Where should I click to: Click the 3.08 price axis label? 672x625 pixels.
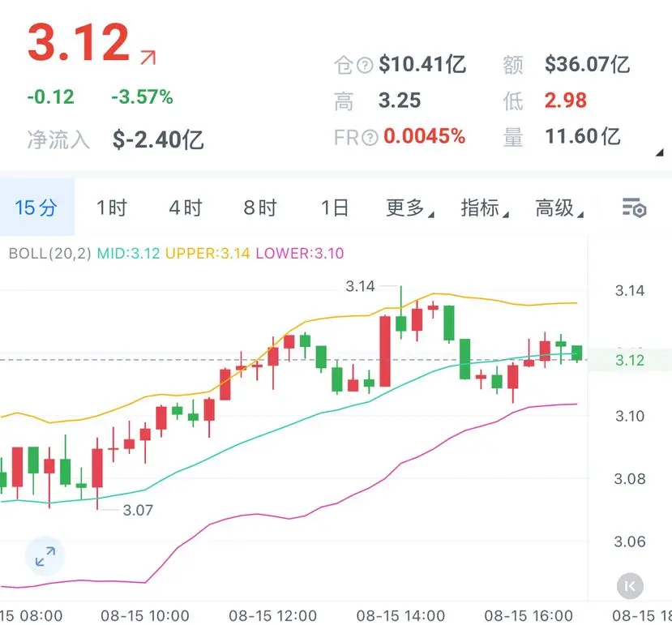pos(630,479)
